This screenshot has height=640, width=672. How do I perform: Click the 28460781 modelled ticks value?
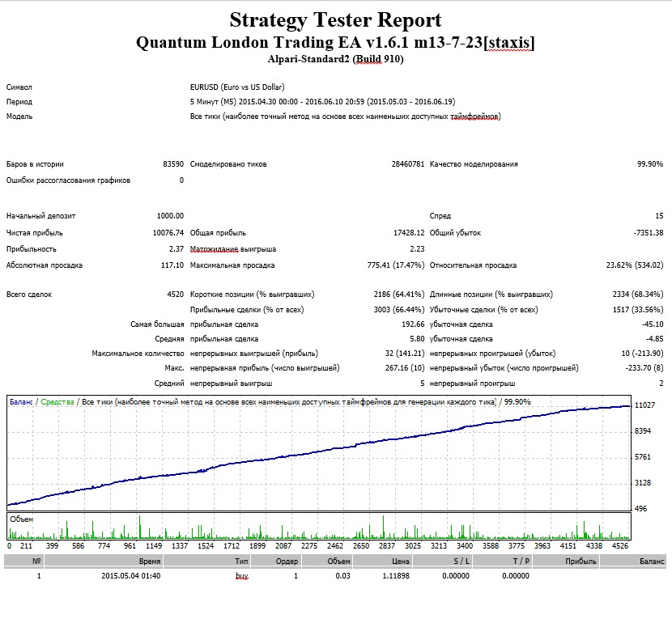pyautogui.click(x=407, y=164)
